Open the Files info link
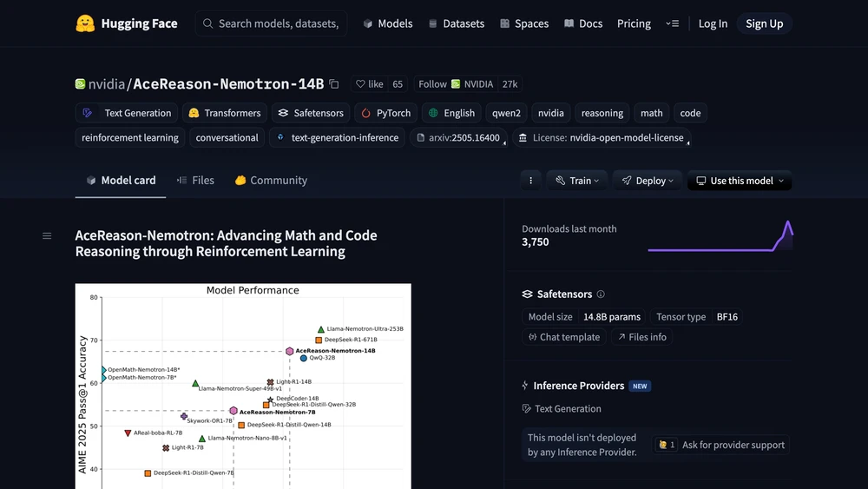This screenshot has width=868, height=489. click(x=641, y=337)
